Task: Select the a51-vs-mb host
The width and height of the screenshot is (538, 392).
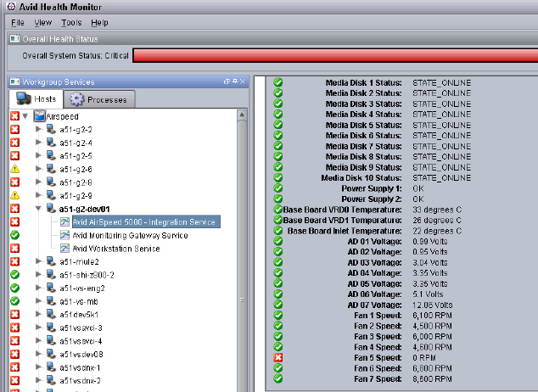Action: (x=79, y=301)
